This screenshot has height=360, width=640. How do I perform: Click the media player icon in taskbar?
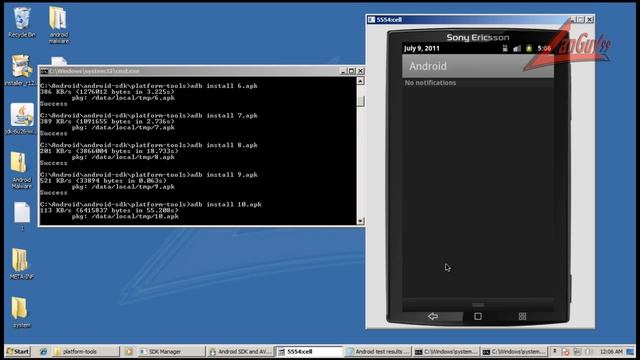pos(129,351)
